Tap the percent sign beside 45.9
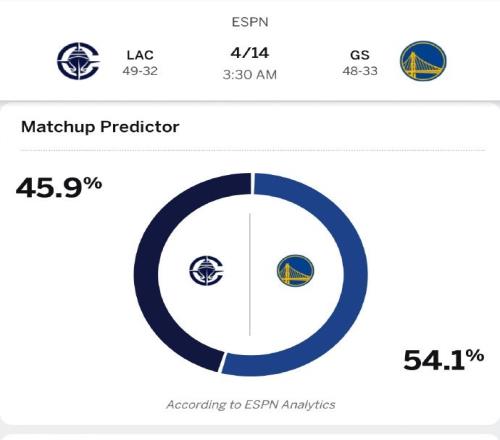500x440 pixels. [93, 183]
